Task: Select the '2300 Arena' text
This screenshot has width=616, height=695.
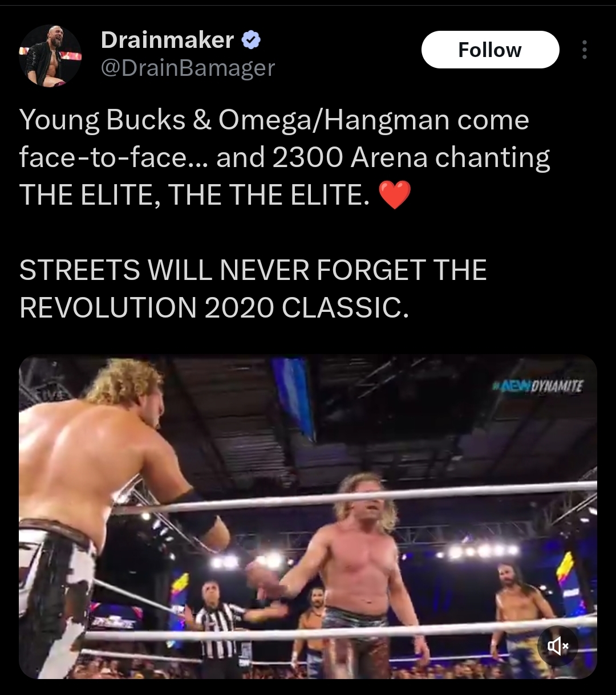Action: click(350, 157)
